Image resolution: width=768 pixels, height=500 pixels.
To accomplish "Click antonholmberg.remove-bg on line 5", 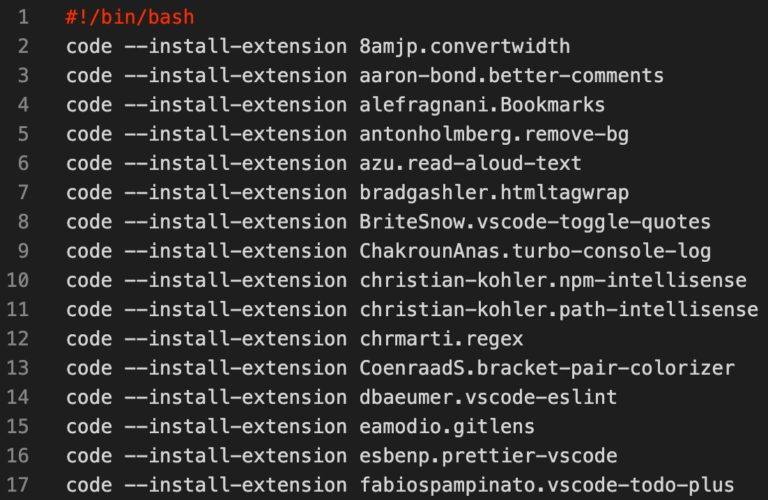I will (494, 135).
